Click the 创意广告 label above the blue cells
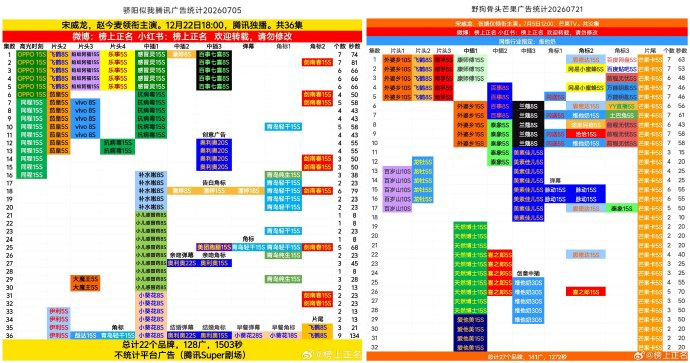The image size is (690, 363). coord(214,135)
